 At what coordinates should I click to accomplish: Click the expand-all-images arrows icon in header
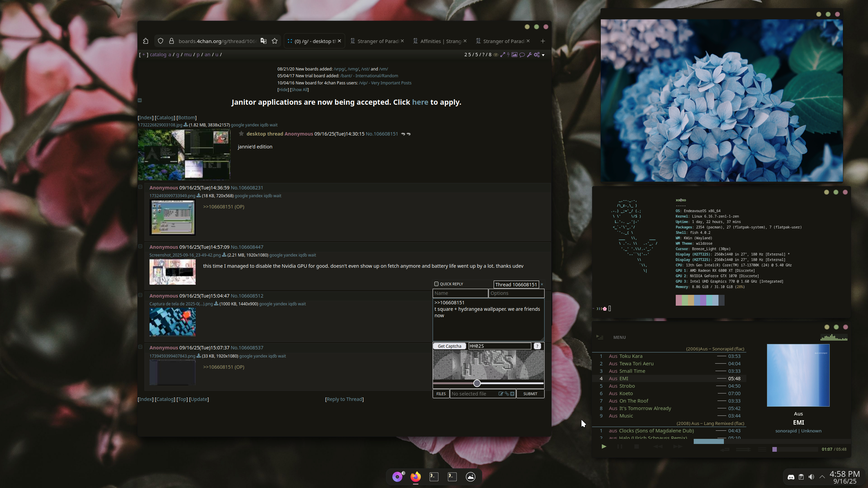tap(502, 55)
